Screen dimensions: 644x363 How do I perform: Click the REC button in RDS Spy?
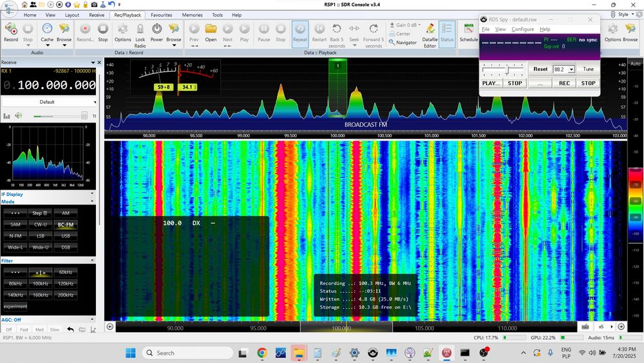pyautogui.click(x=564, y=83)
